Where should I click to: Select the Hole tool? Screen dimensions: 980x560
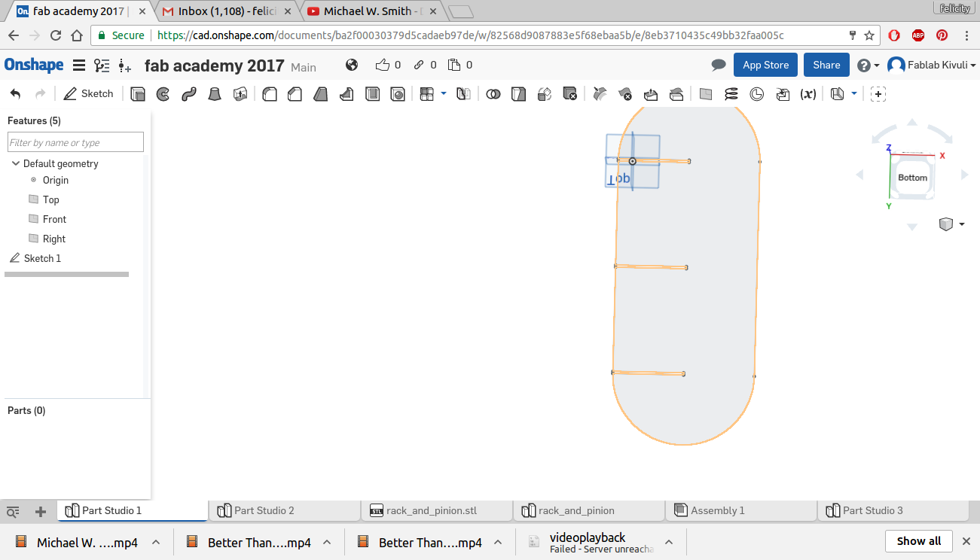click(x=398, y=94)
